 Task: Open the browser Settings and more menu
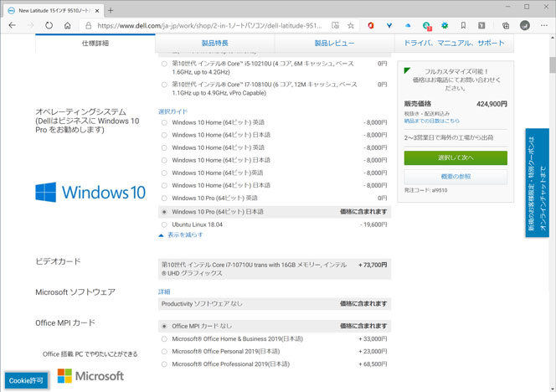[544, 25]
